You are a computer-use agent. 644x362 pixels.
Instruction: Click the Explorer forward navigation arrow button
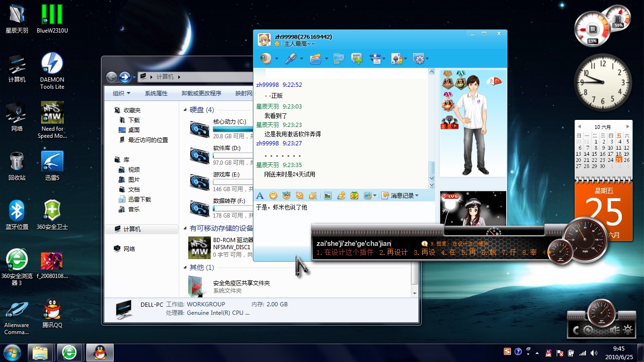125,77
